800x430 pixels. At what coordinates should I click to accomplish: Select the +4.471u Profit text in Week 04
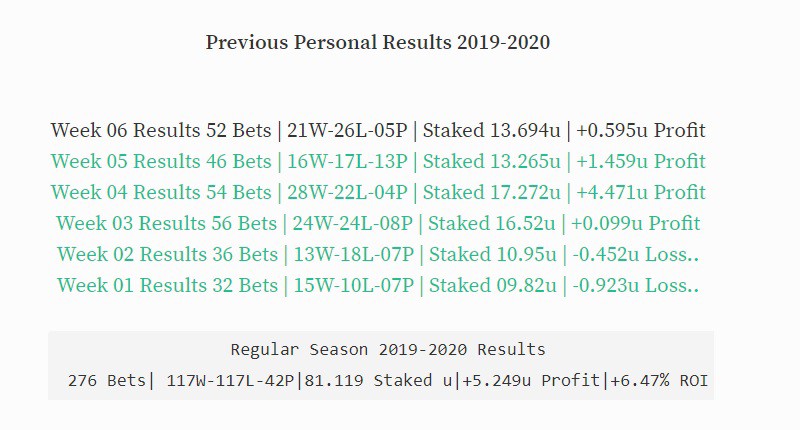point(641,193)
